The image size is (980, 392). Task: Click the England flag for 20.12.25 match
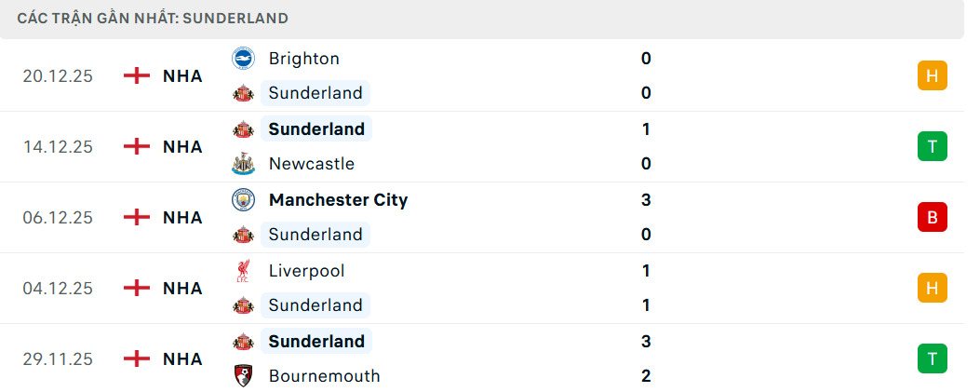tap(137, 75)
